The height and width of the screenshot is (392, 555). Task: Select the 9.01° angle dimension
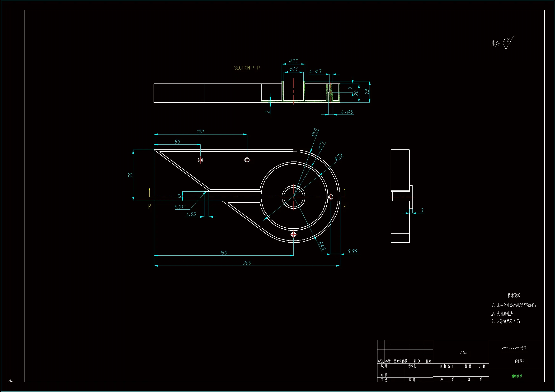(180, 207)
